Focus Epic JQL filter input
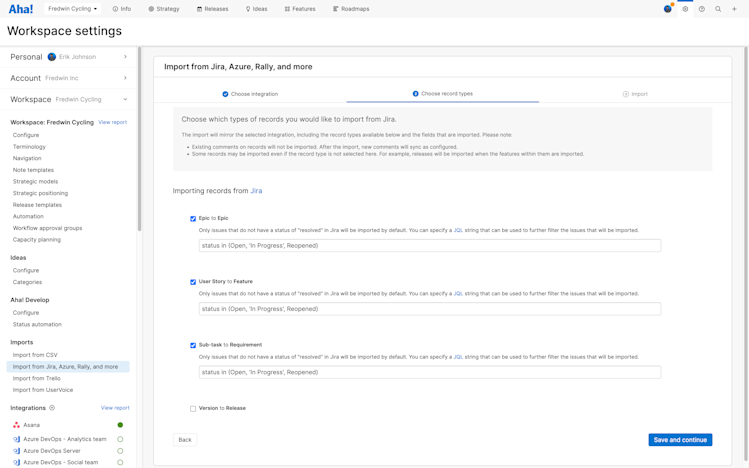749x468 pixels. coord(430,245)
